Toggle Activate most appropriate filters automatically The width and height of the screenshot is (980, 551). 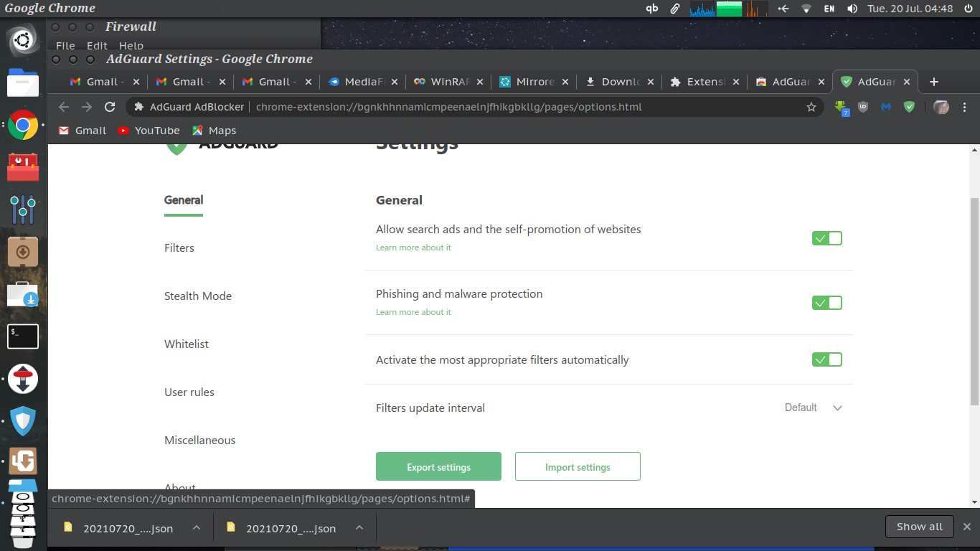pos(826,359)
